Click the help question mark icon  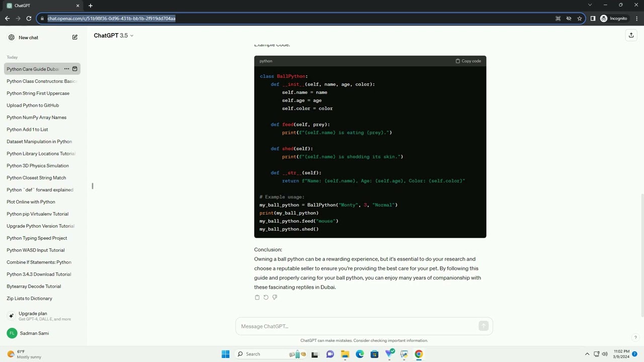tap(635, 338)
